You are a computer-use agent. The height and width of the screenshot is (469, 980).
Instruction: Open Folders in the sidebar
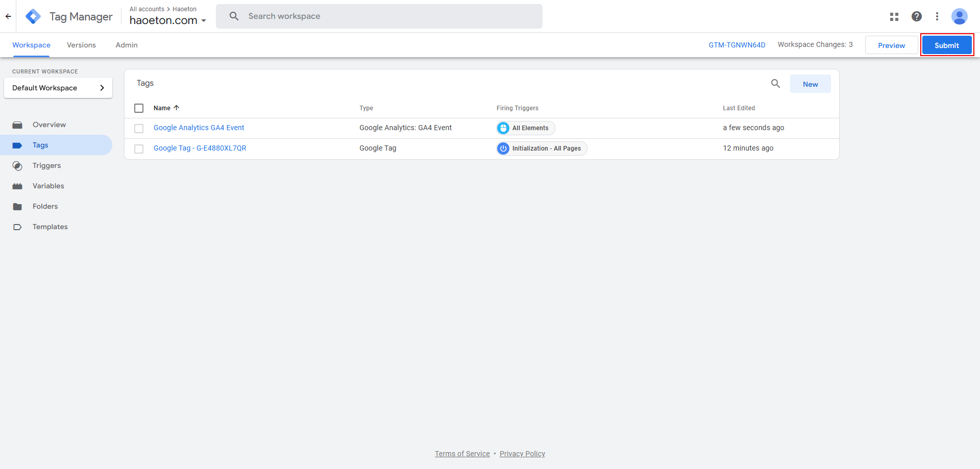click(56, 206)
